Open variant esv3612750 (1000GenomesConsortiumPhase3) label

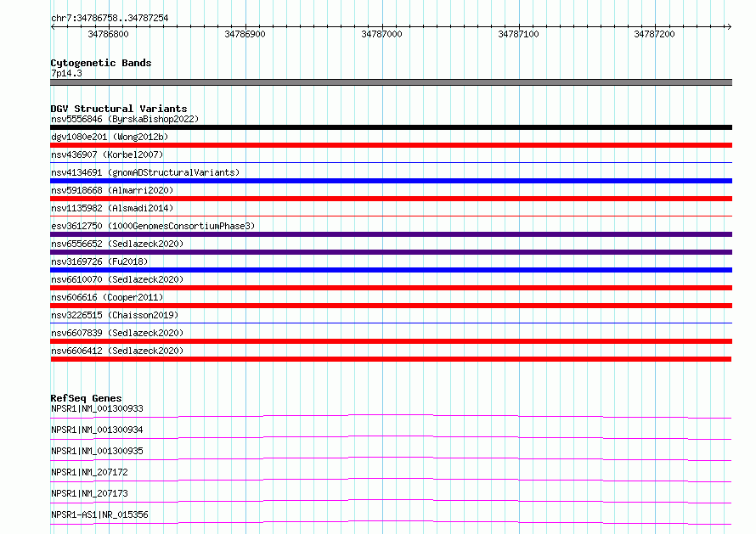pyautogui.click(x=153, y=226)
